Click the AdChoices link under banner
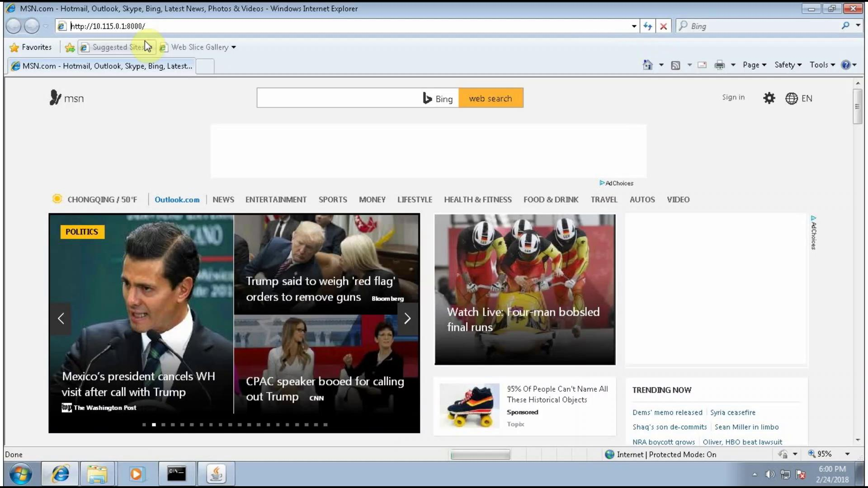The image size is (868, 488). [x=616, y=183]
